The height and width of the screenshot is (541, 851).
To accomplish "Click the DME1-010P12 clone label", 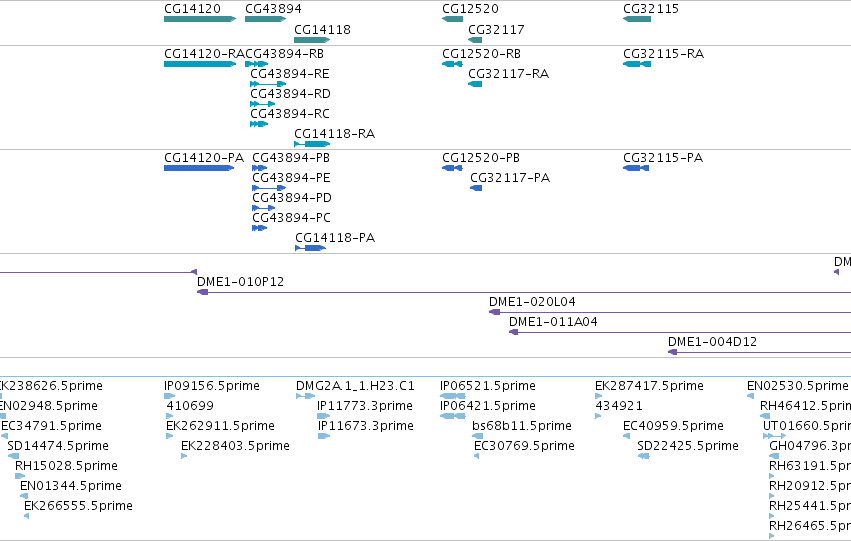I will click(240, 282).
